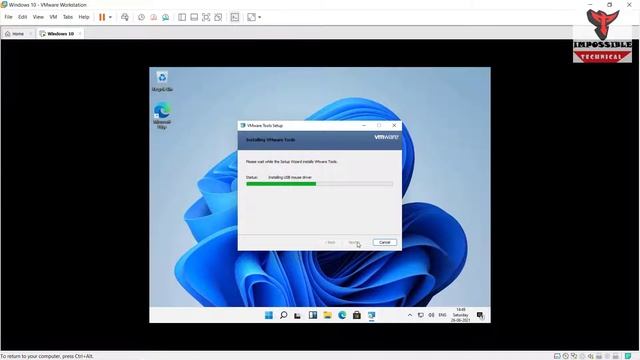Open guest clock and date flyout

click(460, 315)
